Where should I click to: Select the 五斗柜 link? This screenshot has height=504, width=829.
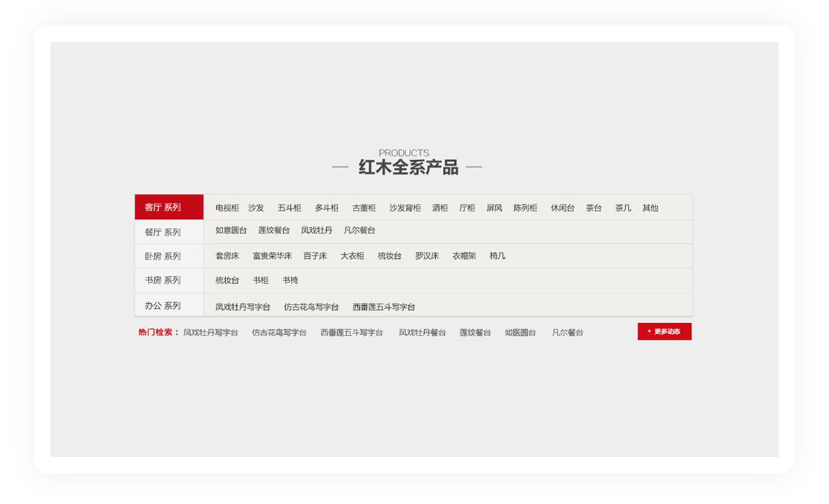pos(289,208)
